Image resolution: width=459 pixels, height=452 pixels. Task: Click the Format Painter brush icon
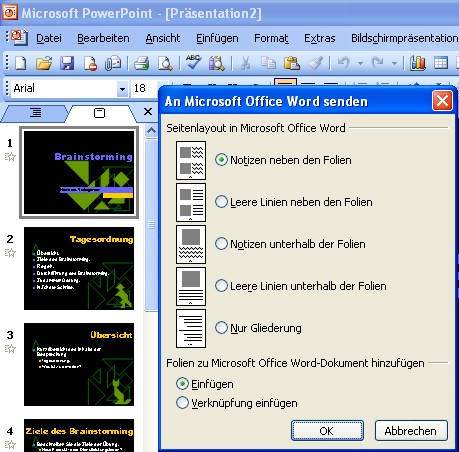(x=315, y=63)
